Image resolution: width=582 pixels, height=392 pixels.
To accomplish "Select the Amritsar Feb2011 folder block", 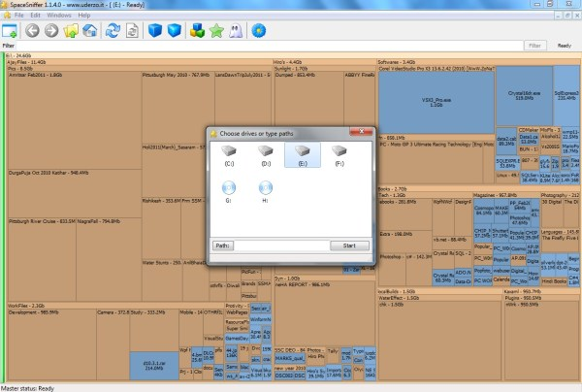I will coord(75,120).
